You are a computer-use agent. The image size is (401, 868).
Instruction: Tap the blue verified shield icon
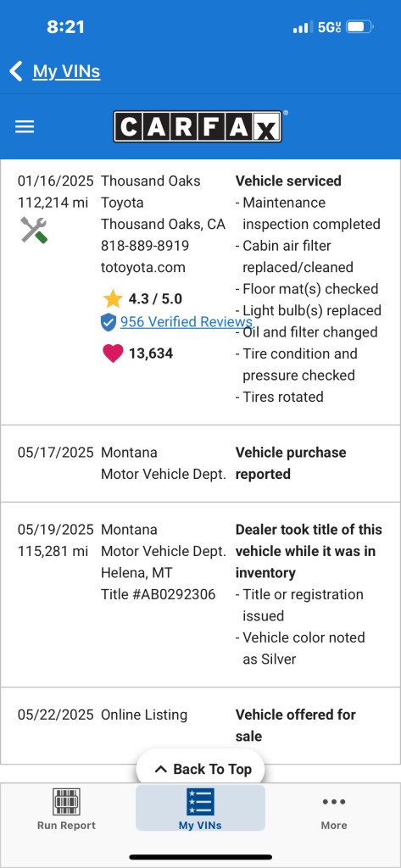click(109, 322)
